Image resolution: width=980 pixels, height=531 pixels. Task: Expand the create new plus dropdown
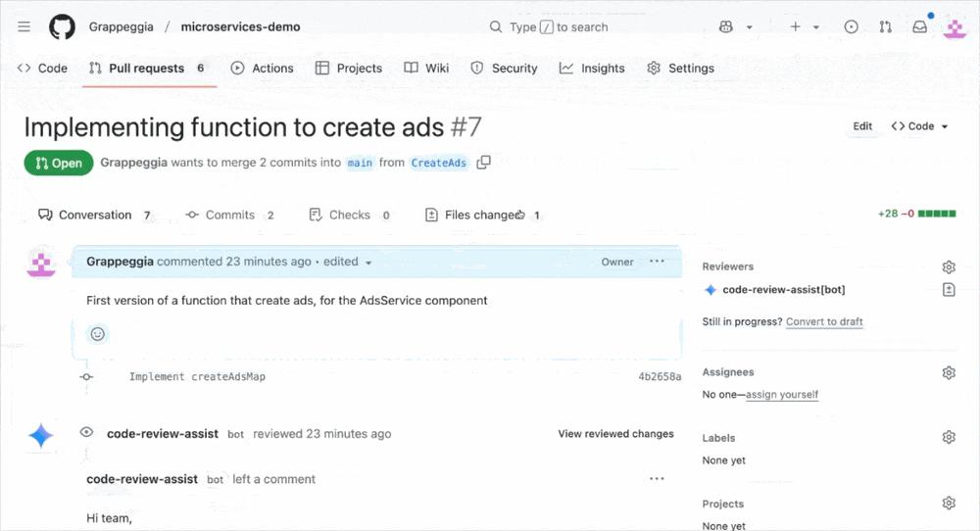coord(804,27)
